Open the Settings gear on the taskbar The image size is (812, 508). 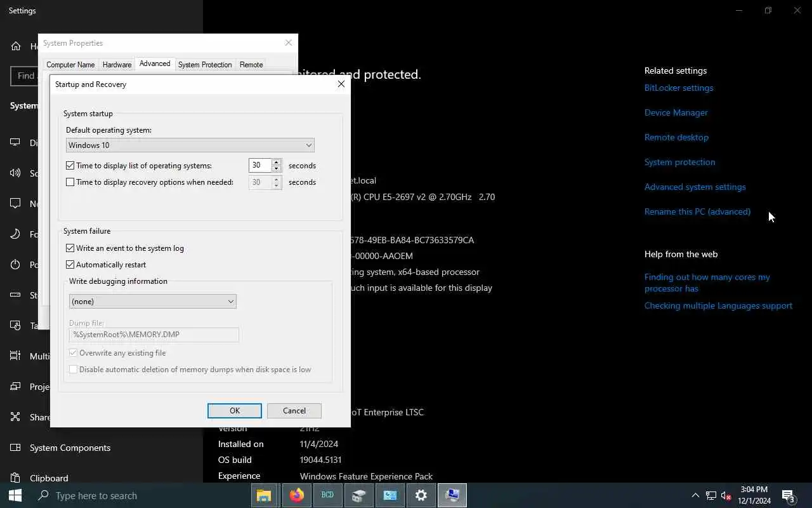(x=421, y=495)
